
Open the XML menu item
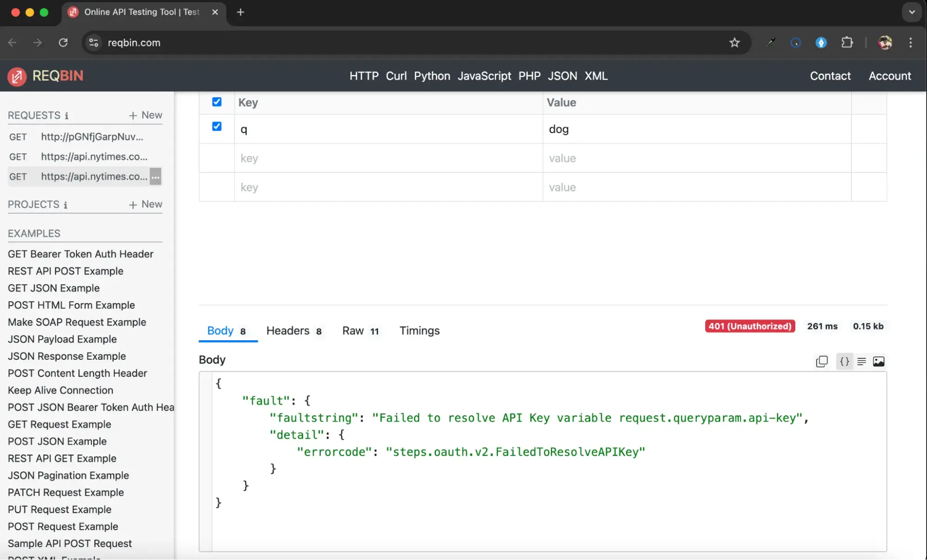click(596, 76)
